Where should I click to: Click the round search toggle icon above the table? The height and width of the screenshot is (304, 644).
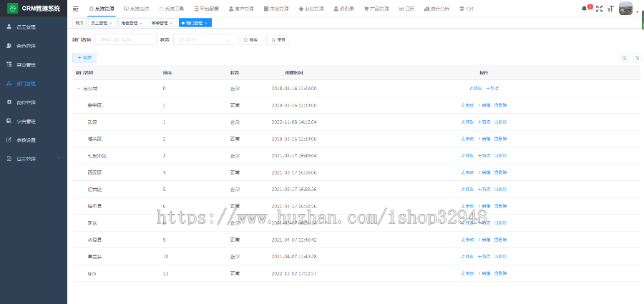point(624,57)
